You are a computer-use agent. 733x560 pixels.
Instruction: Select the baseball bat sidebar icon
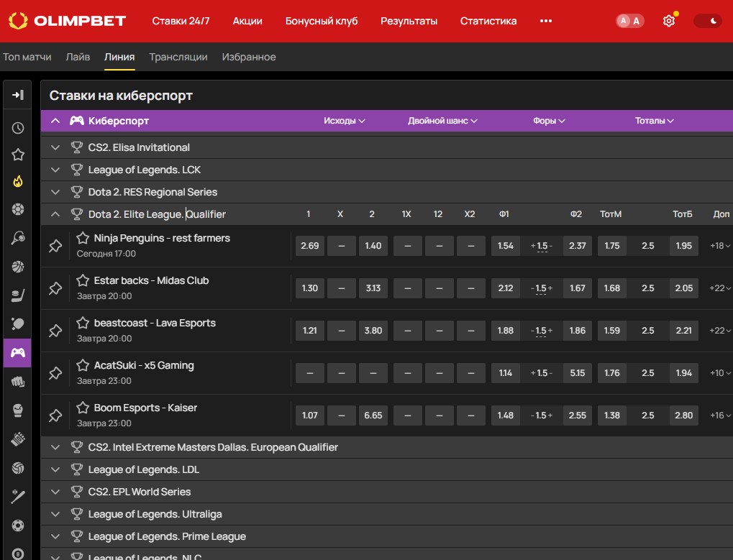(18, 497)
